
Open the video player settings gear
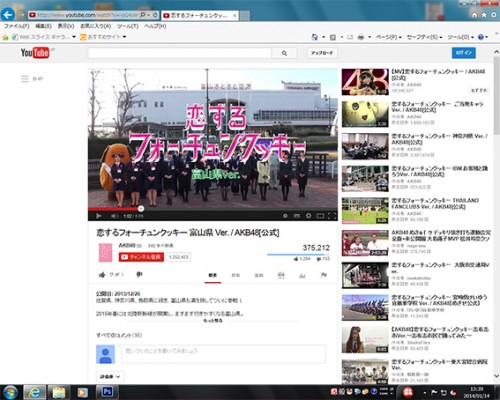tap(309, 216)
